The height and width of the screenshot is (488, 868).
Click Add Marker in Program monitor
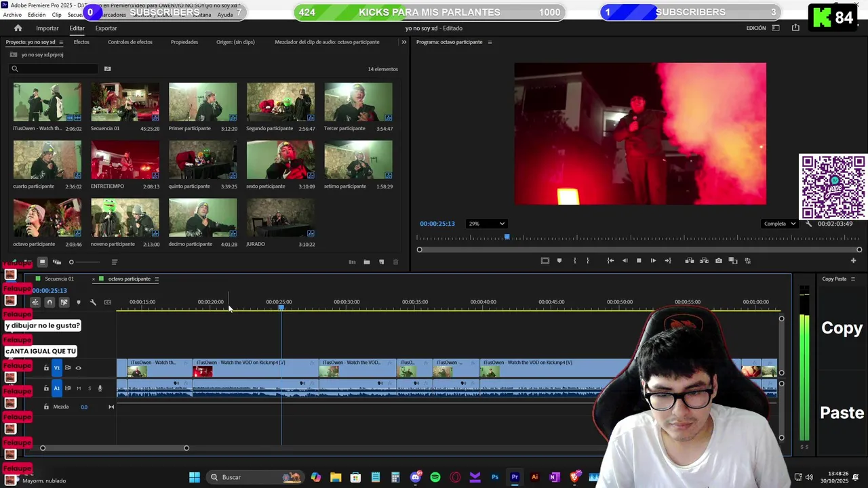(x=559, y=260)
